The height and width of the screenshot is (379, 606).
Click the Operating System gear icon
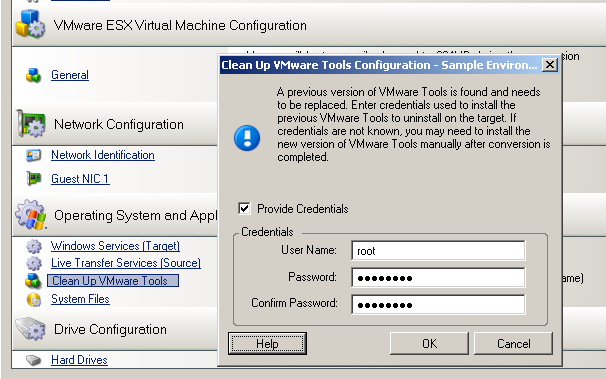point(31,214)
